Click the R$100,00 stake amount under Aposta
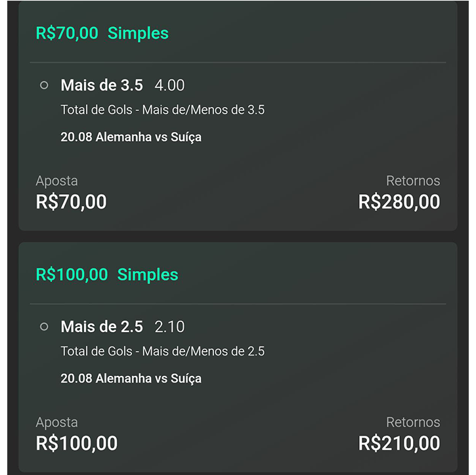 (76, 444)
